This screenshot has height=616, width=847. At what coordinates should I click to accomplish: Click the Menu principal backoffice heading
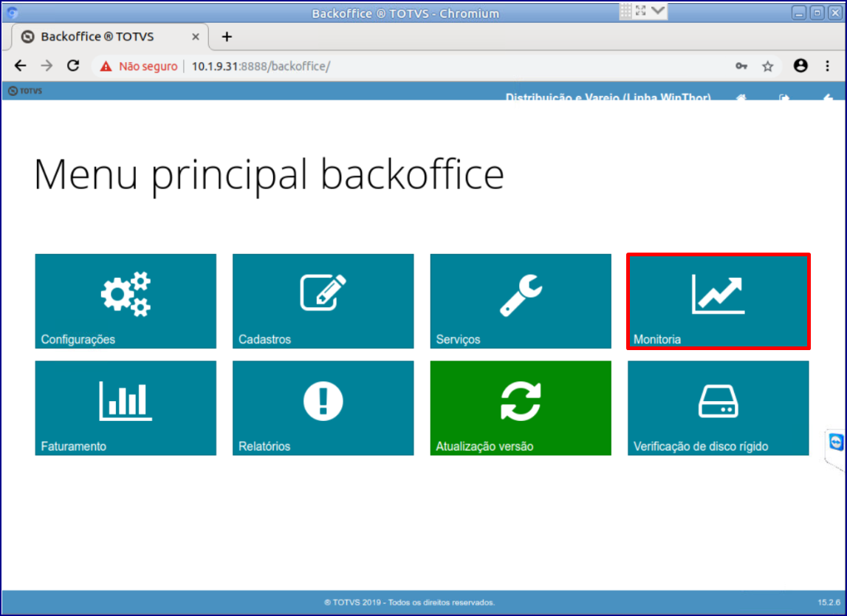click(x=269, y=174)
